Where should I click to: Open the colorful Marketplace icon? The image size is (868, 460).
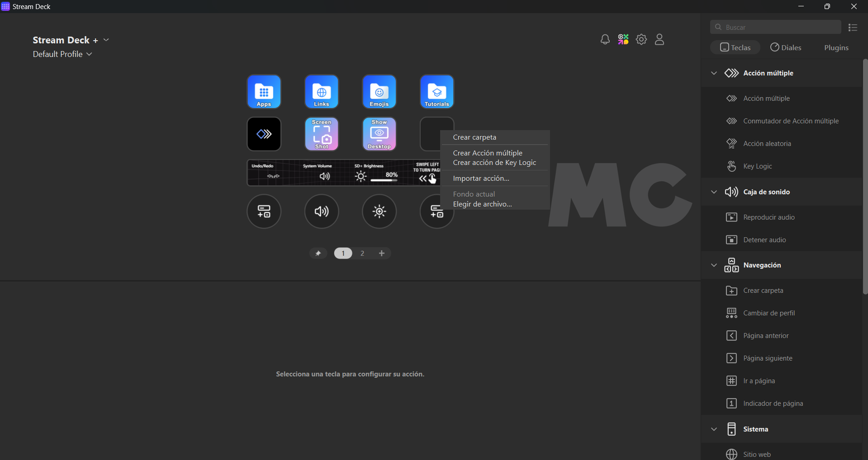click(x=623, y=40)
